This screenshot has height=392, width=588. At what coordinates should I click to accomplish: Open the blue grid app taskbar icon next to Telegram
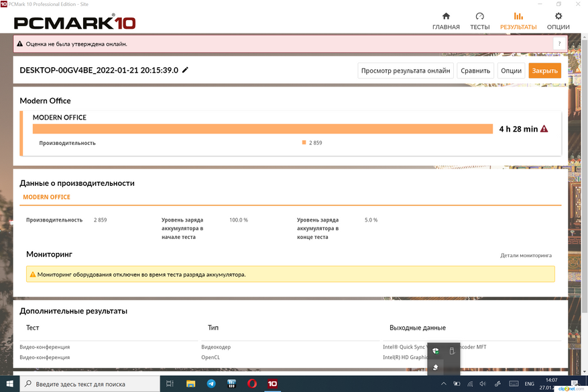point(231,384)
